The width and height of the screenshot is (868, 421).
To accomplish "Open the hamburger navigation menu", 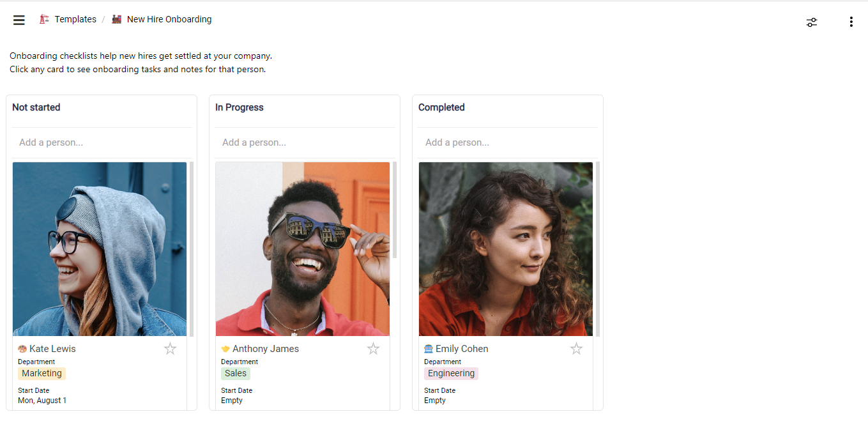I will (19, 20).
